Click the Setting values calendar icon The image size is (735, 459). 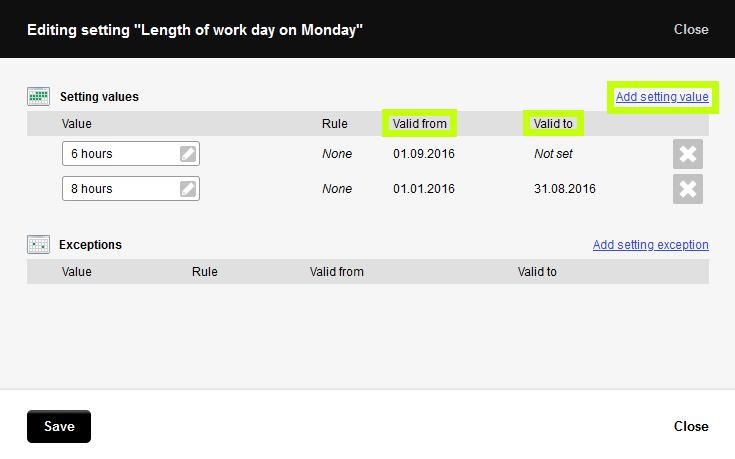point(38,97)
